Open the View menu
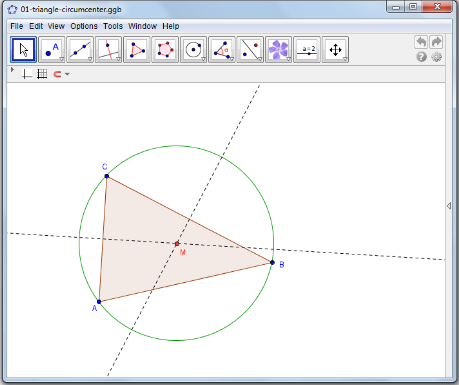459x385 pixels. [x=56, y=26]
